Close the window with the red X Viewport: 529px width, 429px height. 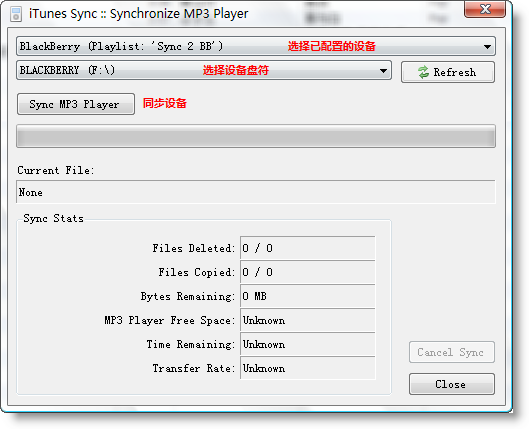point(485,9)
